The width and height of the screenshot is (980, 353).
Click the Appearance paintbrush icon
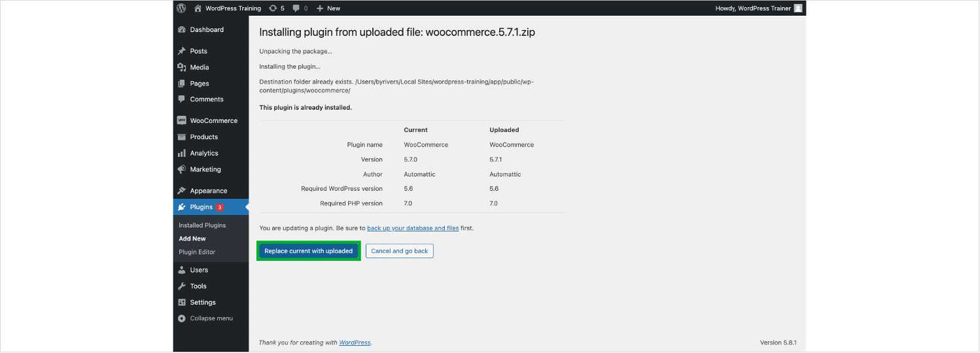coord(182,191)
